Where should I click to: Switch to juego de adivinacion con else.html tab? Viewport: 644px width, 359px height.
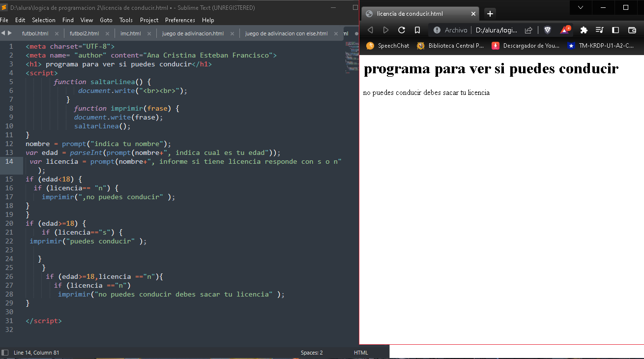pos(286,33)
